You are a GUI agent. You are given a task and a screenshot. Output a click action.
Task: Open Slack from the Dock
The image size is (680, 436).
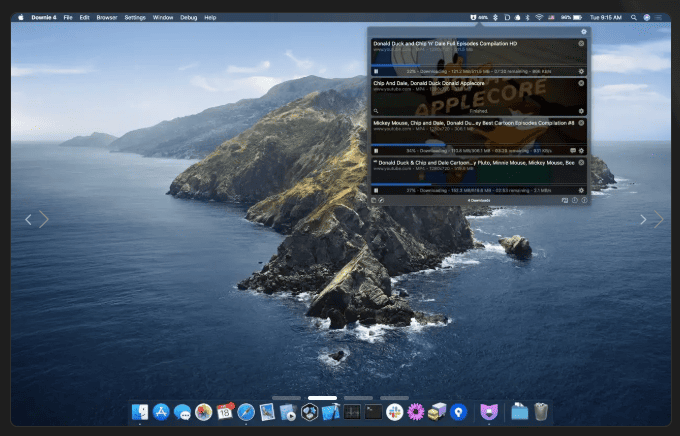coord(394,412)
